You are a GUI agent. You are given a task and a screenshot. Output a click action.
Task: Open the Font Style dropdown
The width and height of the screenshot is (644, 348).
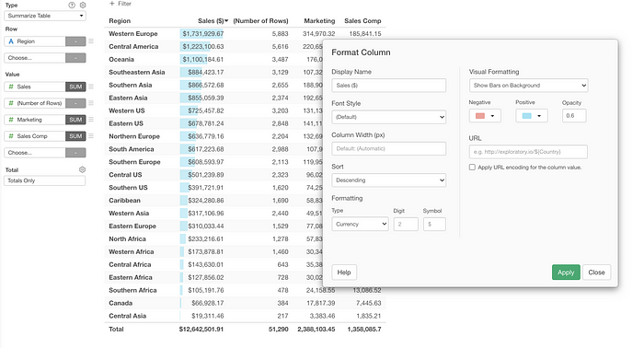pyautogui.click(x=388, y=117)
